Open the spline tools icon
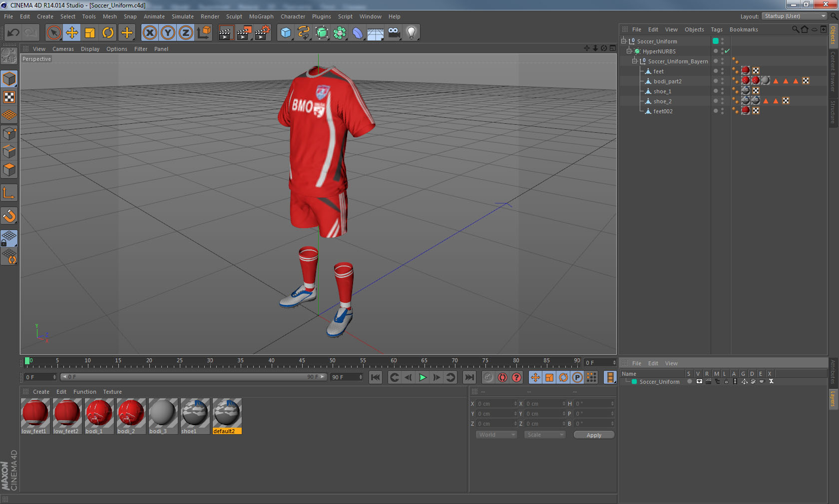Screen dimensions: 839x504 click(304, 33)
